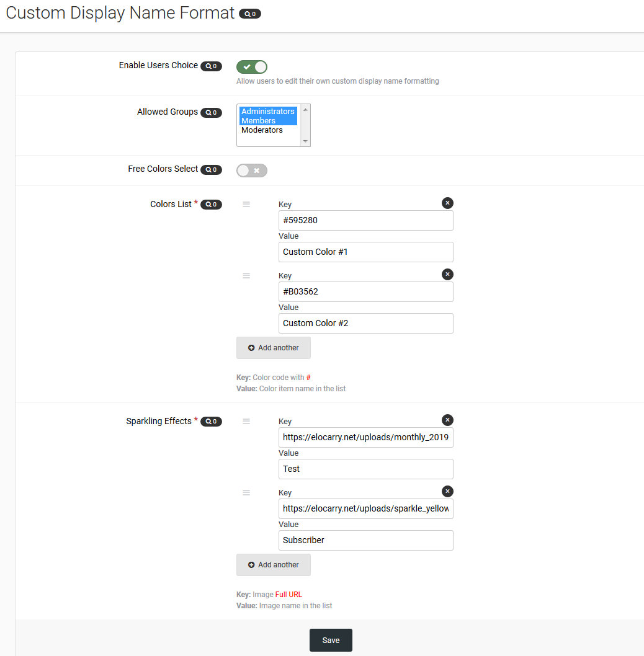Click the search badge beside the page title
This screenshot has width=644, height=656.
(250, 14)
